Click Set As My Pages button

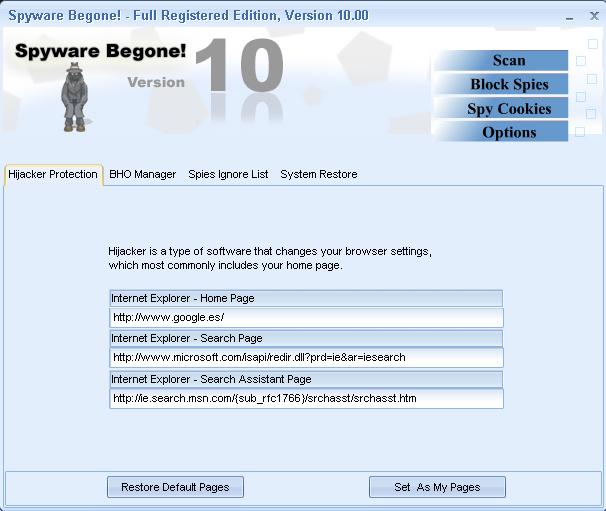(x=437, y=487)
